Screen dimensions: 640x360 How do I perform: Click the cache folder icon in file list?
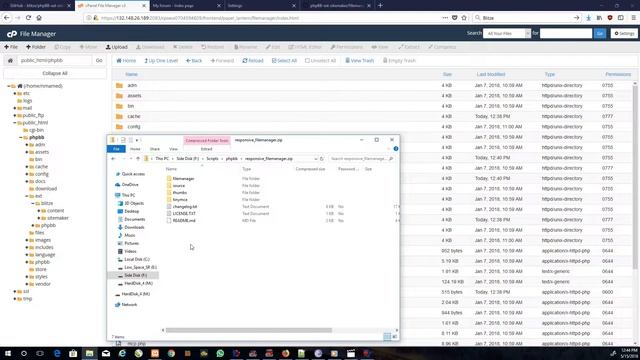click(x=119, y=116)
